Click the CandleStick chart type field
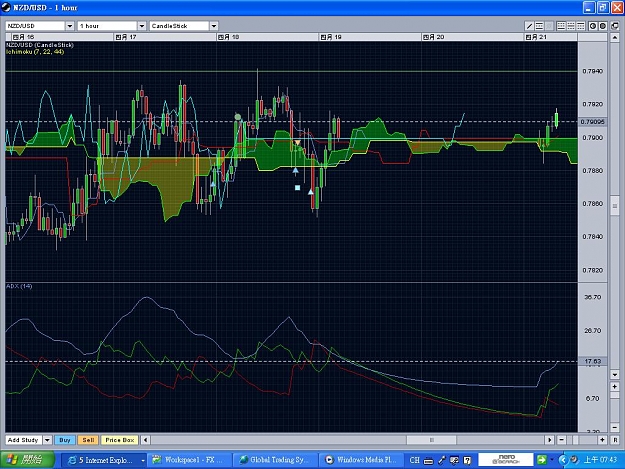 [x=180, y=26]
